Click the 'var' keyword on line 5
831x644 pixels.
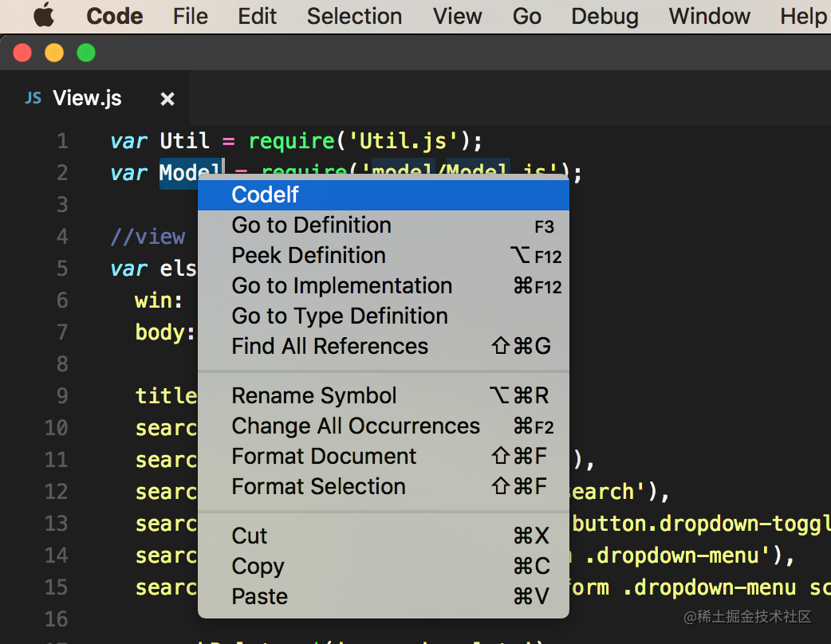tap(128, 269)
